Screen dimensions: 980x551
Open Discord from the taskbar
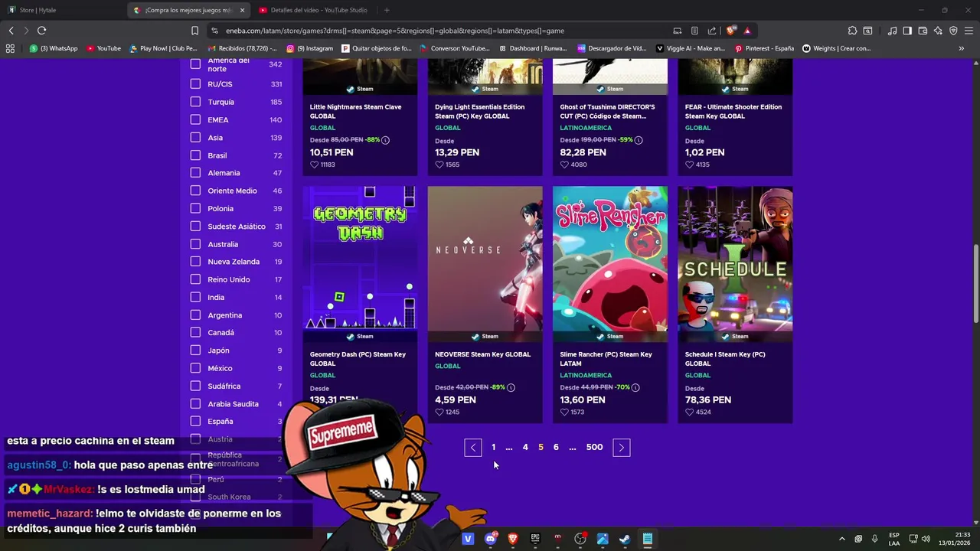(x=491, y=539)
